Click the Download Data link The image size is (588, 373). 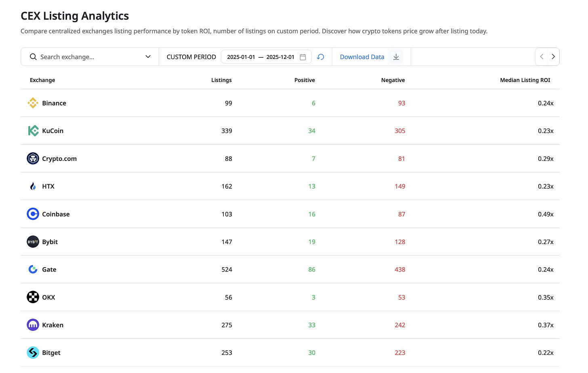point(362,57)
